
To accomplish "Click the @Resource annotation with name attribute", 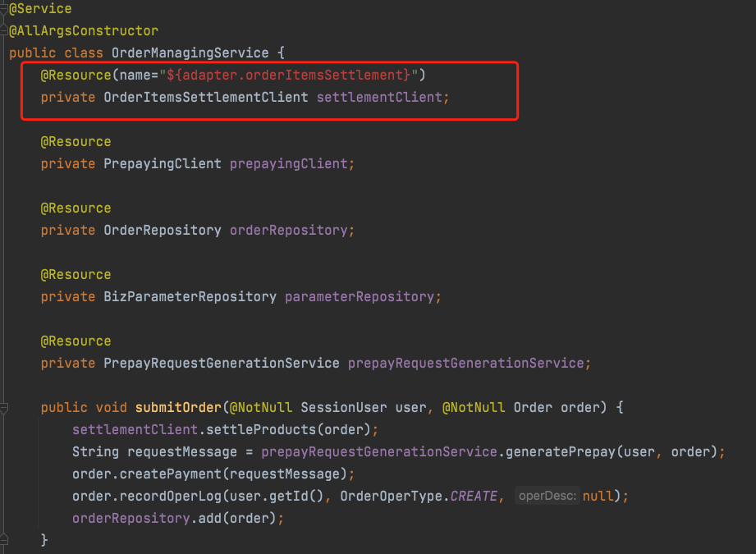I will click(x=76, y=76).
